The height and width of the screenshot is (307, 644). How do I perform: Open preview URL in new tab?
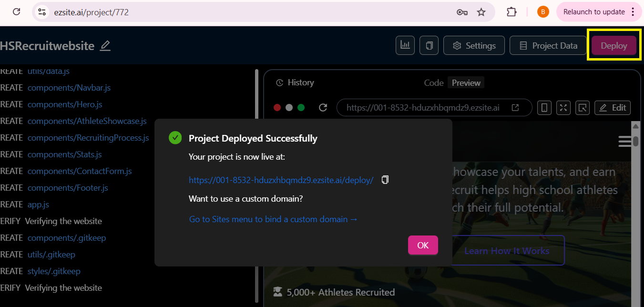(x=515, y=108)
